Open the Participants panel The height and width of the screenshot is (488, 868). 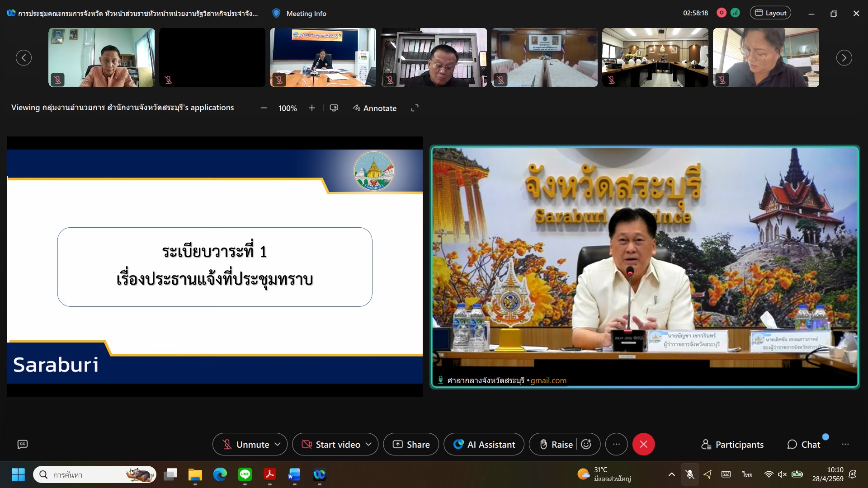click(732, 445)
